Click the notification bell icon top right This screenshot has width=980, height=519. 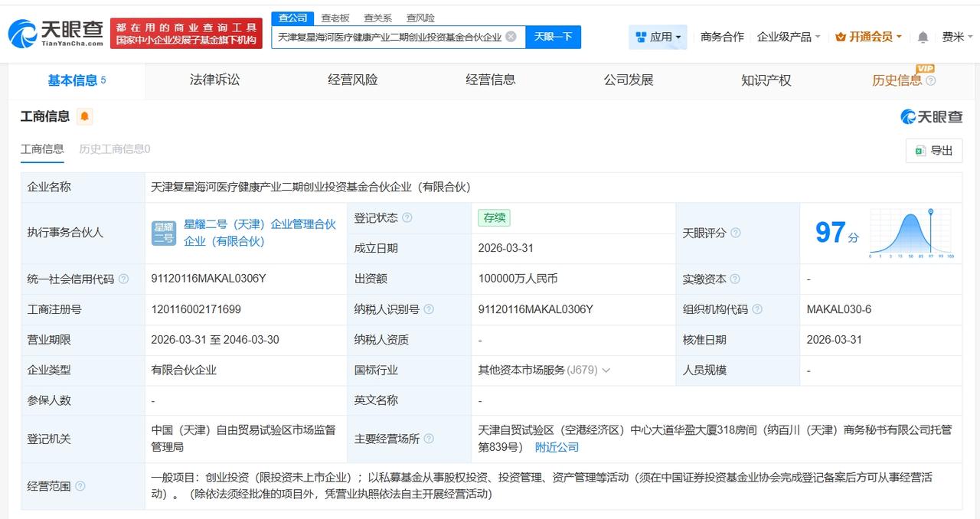click(923, 36)
